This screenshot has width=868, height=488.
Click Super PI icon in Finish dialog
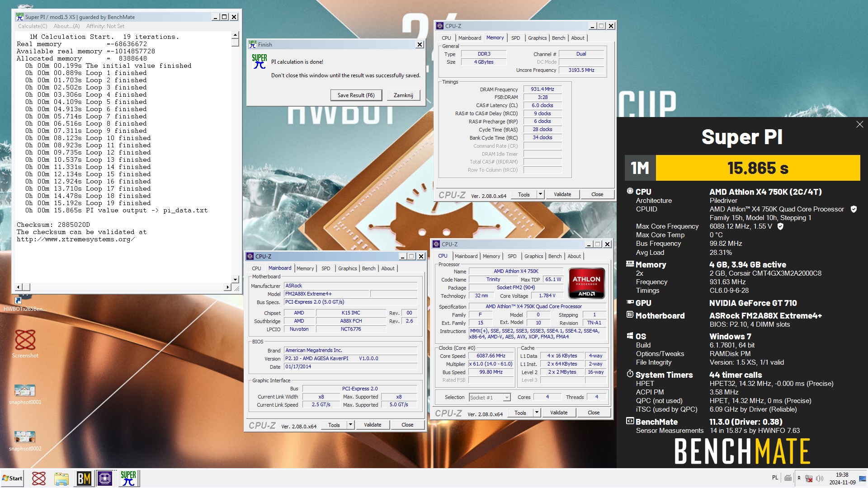tap(259, 61)
